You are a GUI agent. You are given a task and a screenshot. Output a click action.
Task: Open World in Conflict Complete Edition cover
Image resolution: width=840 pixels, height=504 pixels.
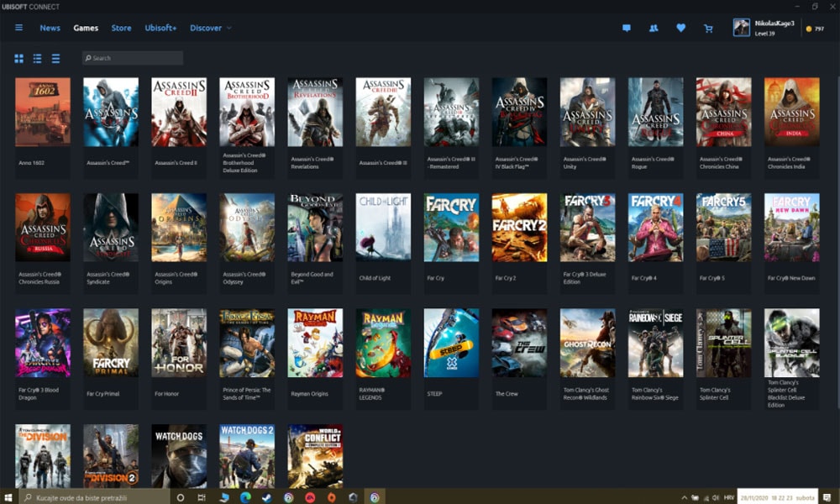tap(315, 456)
